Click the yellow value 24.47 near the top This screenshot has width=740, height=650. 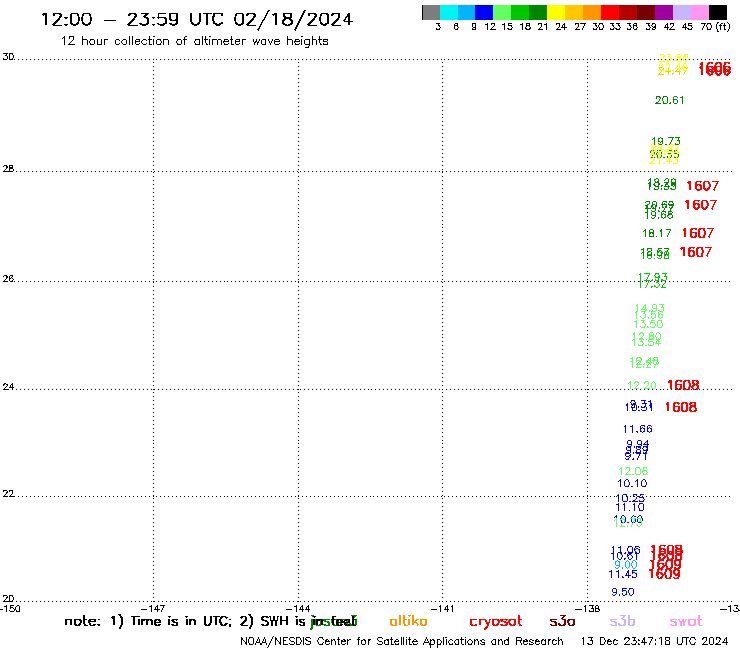click(673, 71)
